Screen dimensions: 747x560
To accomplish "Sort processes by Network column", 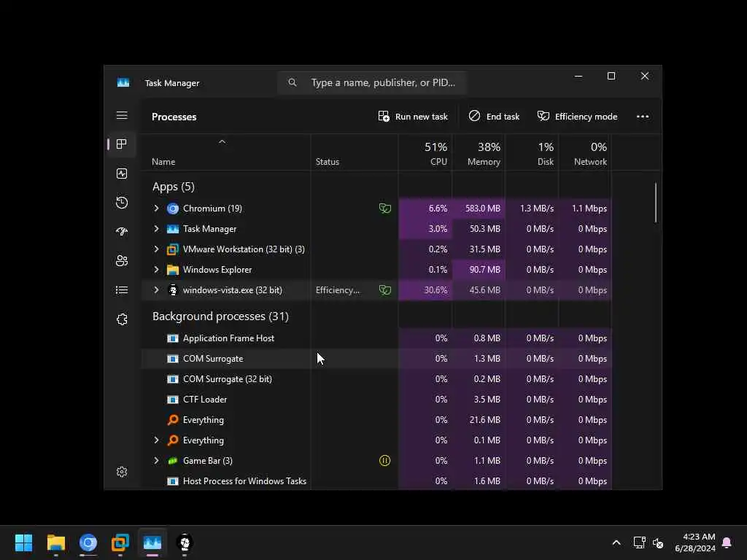I will [585, 152].
